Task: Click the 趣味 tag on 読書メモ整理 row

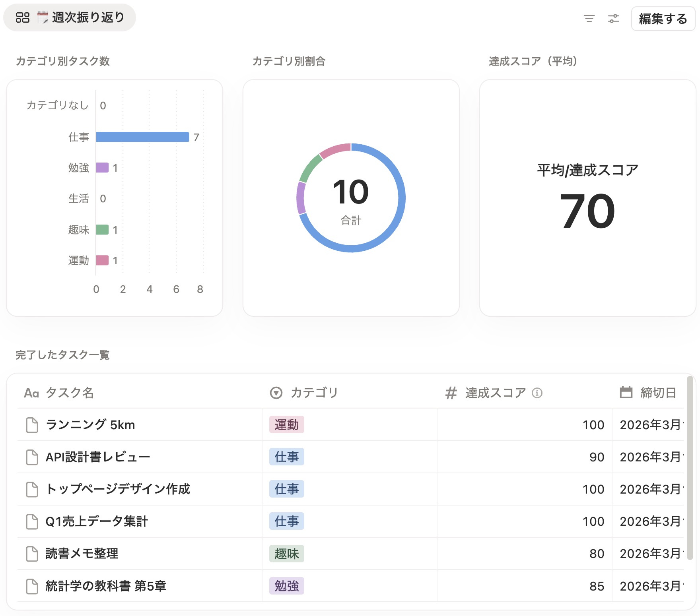Action: click(x=287, y=554)
